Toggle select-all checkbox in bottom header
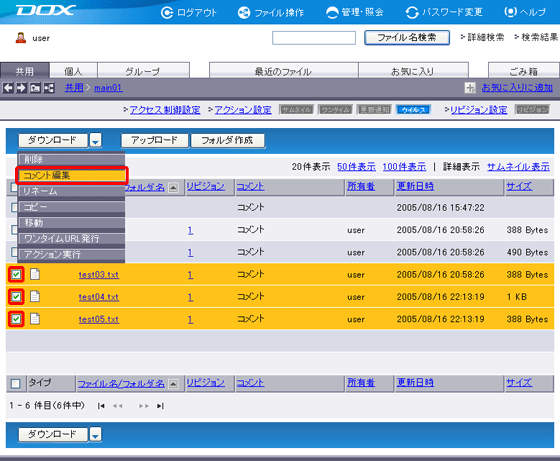Viewport: 560px width, 461px height. 15,384
